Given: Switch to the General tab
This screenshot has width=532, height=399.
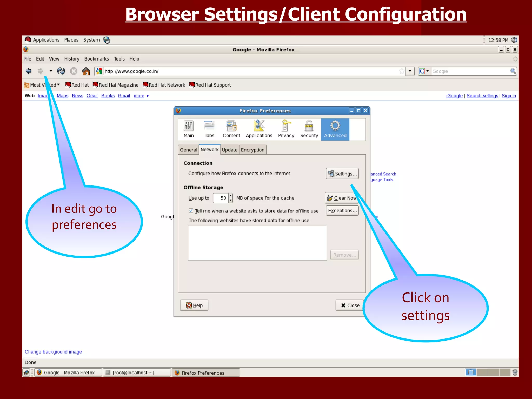Looking at the screenshot, I should coord(188,150).
